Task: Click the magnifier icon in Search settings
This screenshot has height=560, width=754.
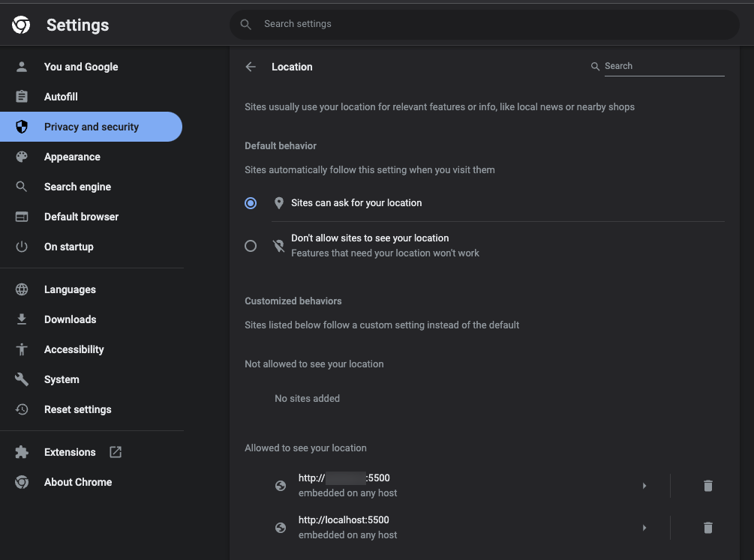Action: coord(245,24)
